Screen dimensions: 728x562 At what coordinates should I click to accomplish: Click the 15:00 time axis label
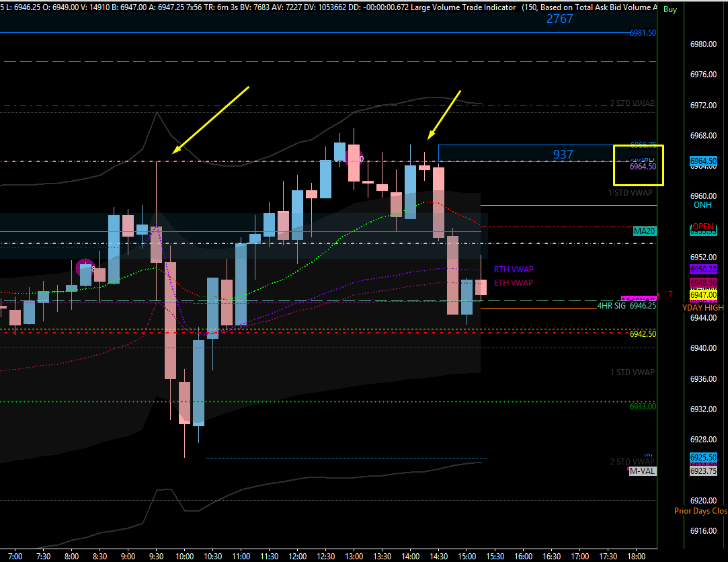pyautogui.click(x=467, y=557)
